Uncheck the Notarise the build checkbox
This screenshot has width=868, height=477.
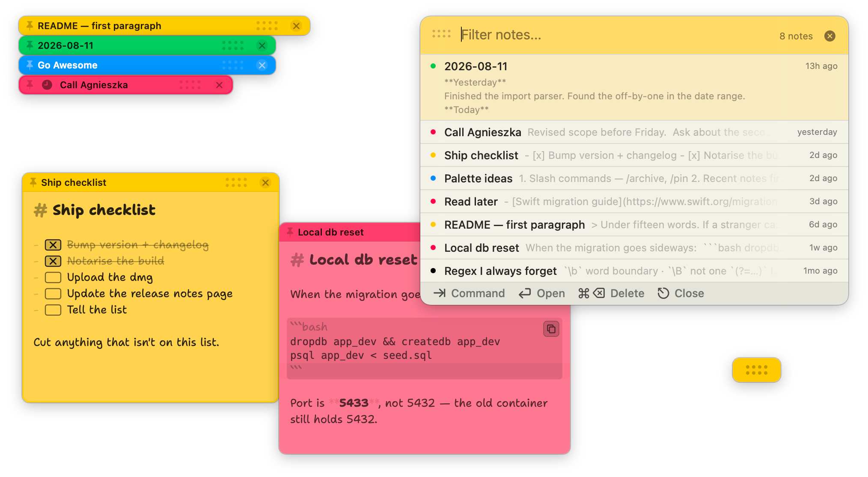click(x=53, y=261)
